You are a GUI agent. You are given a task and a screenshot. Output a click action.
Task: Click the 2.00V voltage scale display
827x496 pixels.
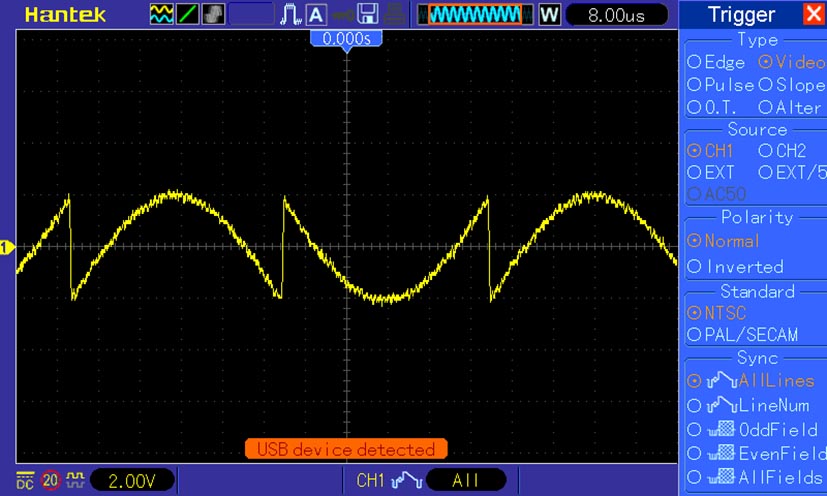[132, 480]
